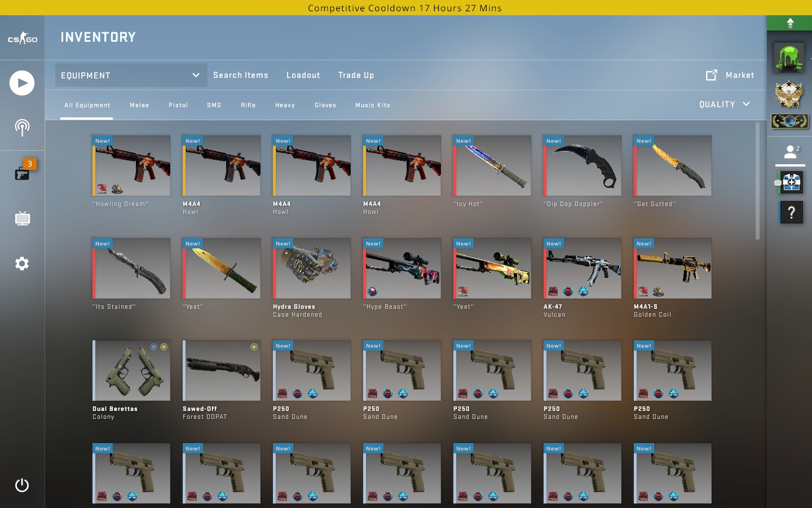
Task: Open the Heavy tab
Action: [x=285, y=106]
